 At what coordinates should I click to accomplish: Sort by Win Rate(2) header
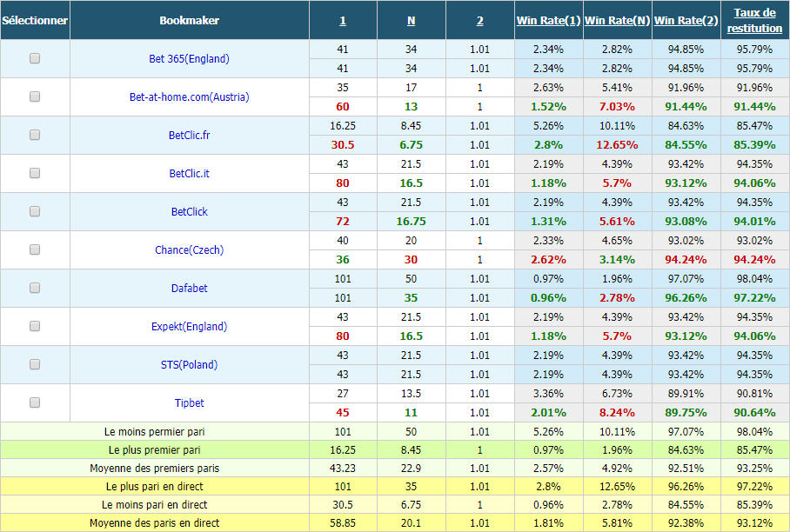pyautogui.click(x=686, y=21)
